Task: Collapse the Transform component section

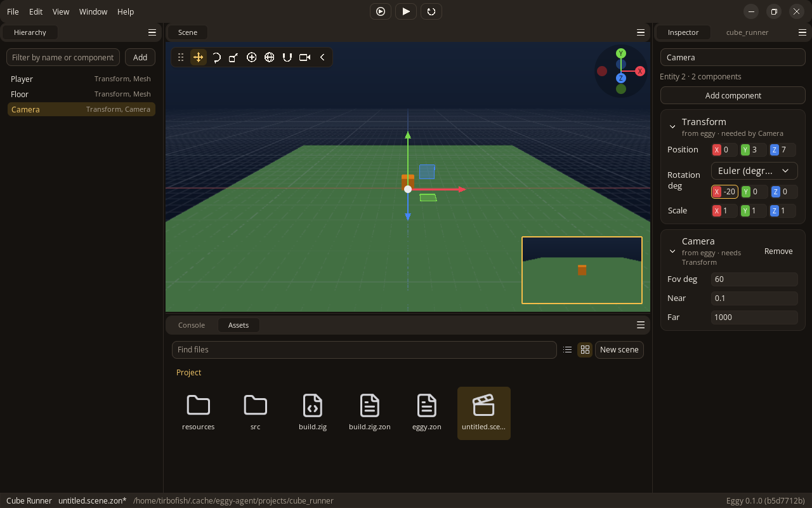Action: pyautogui.click(x=672, y=127)
